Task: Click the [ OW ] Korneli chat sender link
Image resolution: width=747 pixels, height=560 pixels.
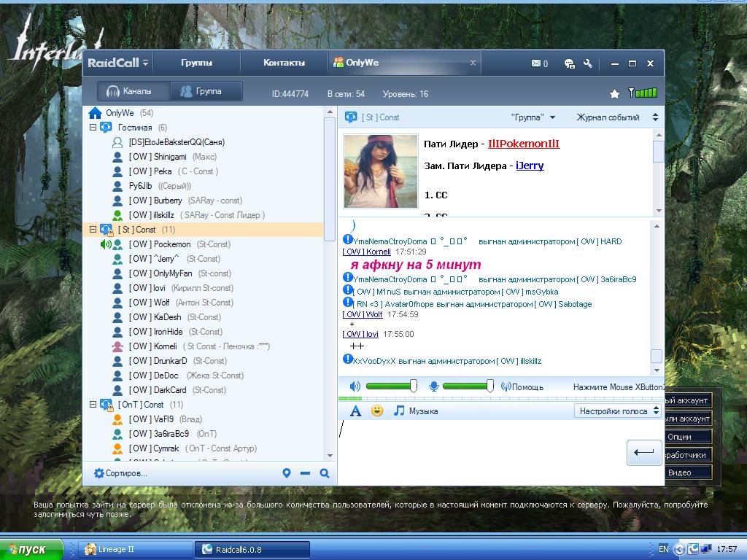Action: click(366, 252)
